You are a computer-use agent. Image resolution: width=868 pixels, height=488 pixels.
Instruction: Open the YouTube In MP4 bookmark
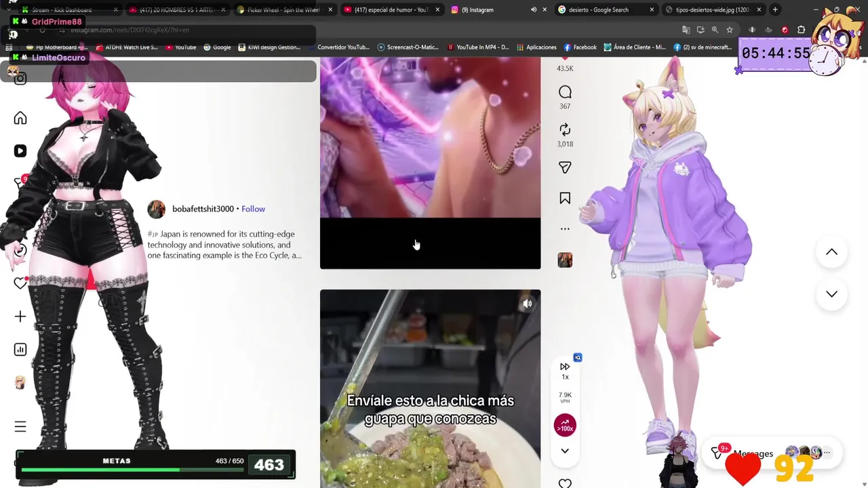pyautogui.click(x=478, y=47)
